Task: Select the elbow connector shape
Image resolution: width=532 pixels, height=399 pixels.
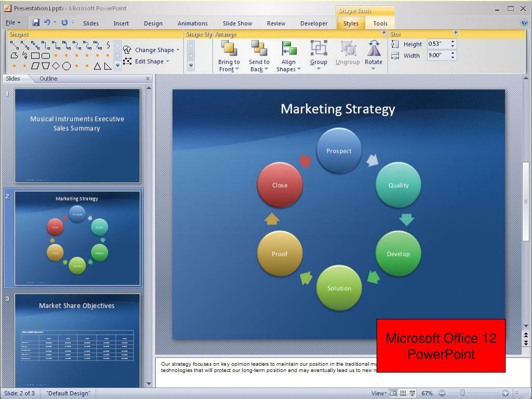Action: (x=46, y=45)
